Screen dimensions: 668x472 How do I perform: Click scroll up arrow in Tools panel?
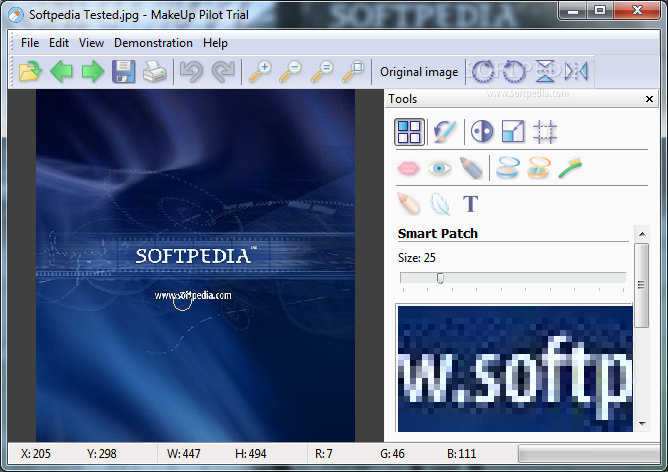click(642, 234)
